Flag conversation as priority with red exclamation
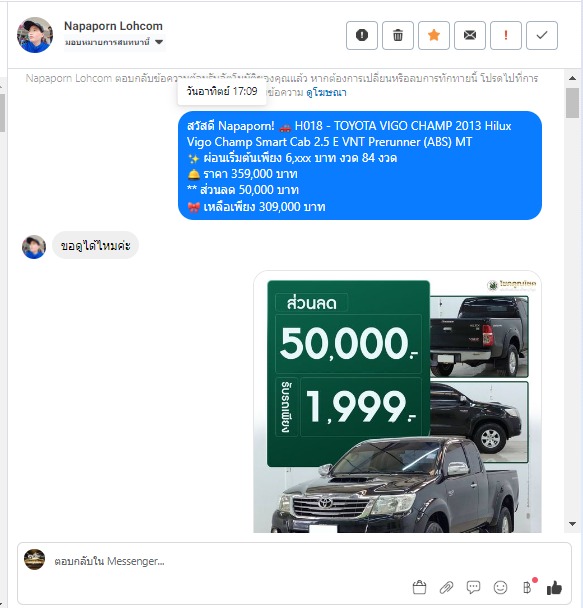The image size is (583, 608). (x=506, y=35)
